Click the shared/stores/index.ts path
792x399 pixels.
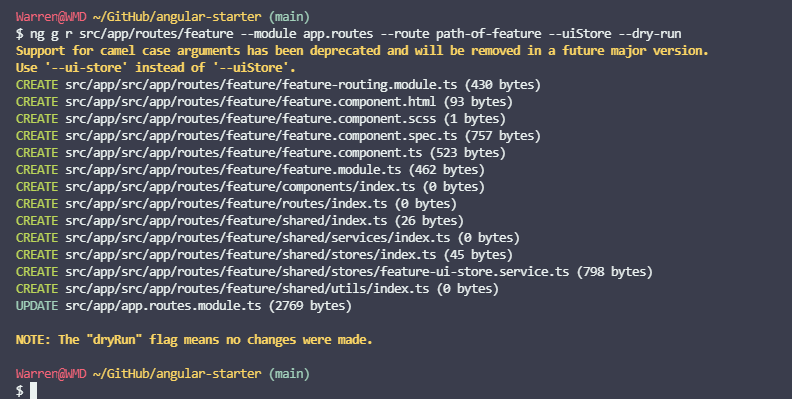[x=251, y=255]
